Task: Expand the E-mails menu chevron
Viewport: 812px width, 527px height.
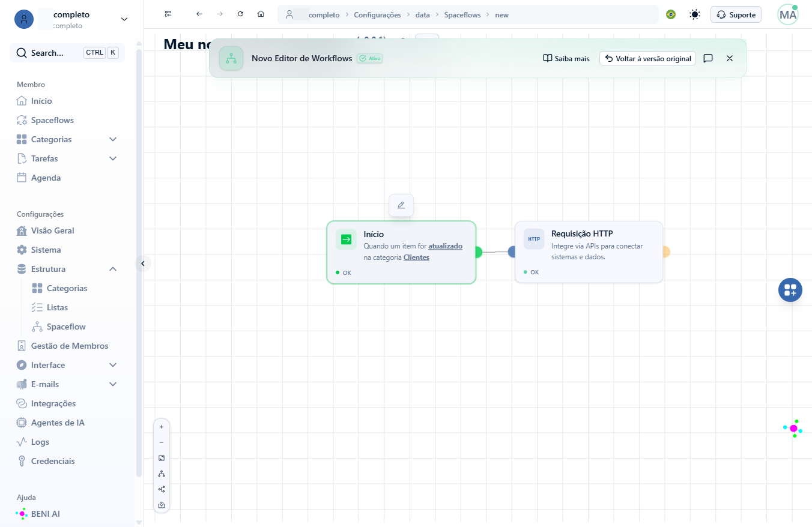Action: point(113,384)
